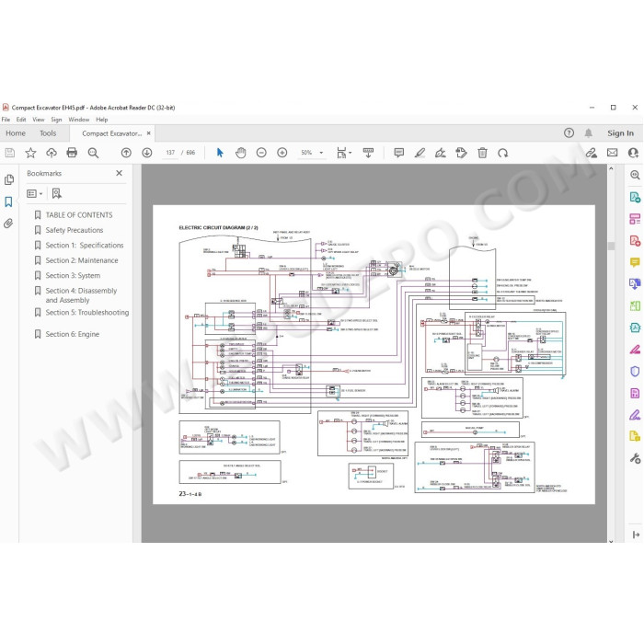Screen dimensions: 644x644
Task: Add a sticky note comment
Action: [x=398, y=153]
